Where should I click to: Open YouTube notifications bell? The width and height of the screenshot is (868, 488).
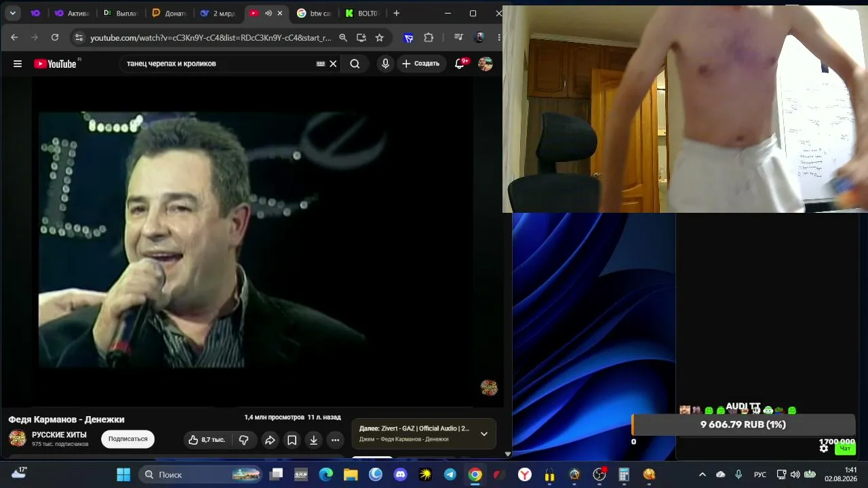[x=460, y=64]
